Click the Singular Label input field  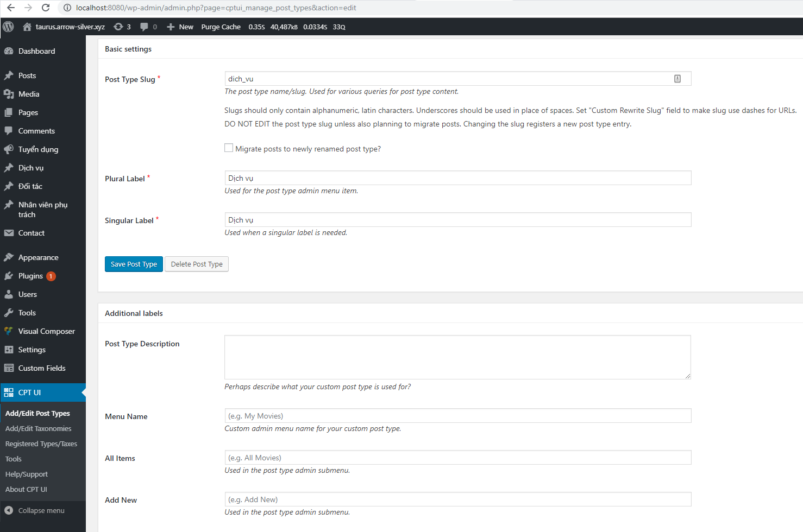[457, 220]
